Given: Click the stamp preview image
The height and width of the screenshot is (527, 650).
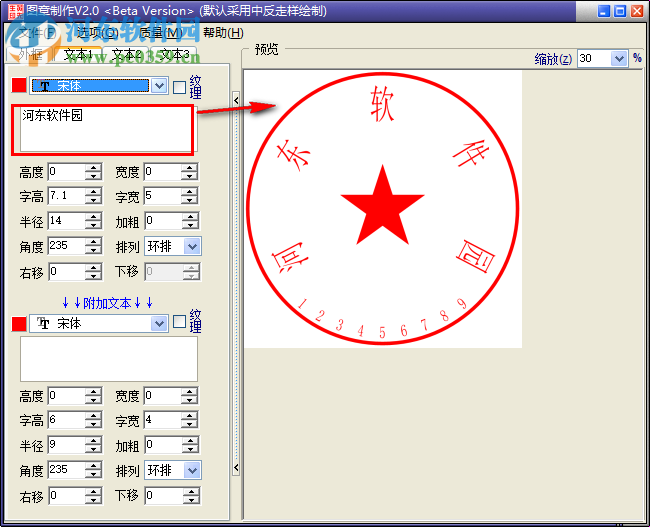Looking at the screenshot, I should (x=382, y=209).
